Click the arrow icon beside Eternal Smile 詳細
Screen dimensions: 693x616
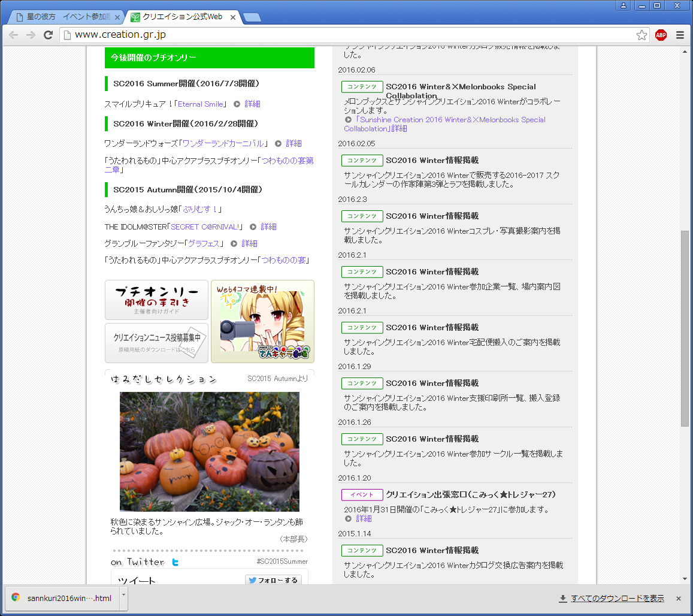point(237,104)
